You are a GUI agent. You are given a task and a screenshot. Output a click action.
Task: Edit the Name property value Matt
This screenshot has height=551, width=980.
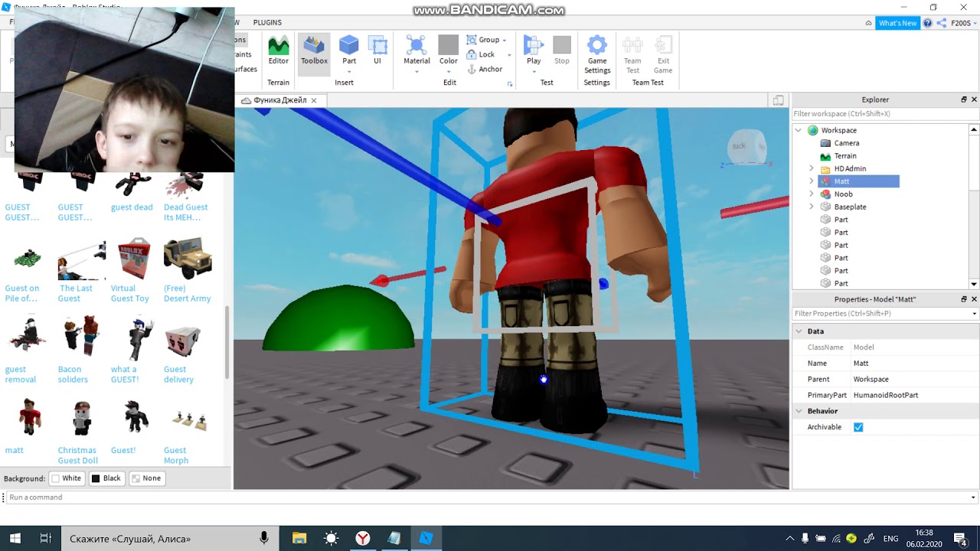(x=914, y=364)
